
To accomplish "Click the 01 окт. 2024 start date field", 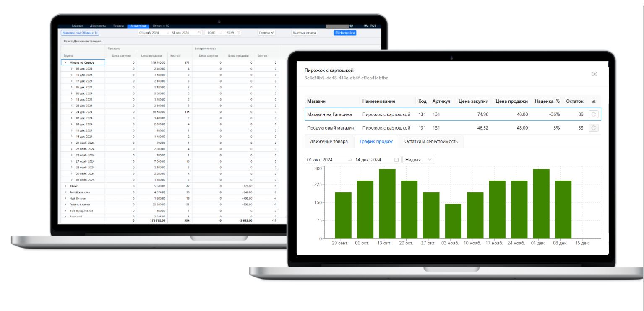I will (320, 160).
